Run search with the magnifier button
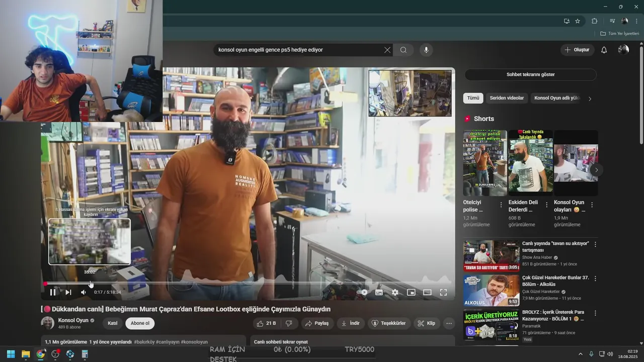Screen dimensions: 644x362 click(x=404, y=50)
